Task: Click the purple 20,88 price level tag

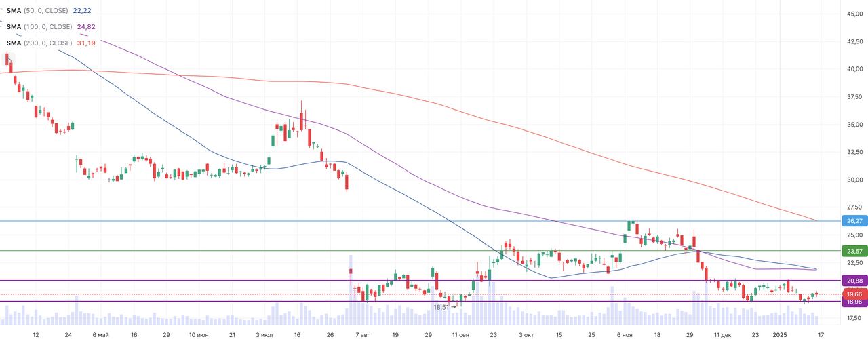Action: pos(854,281)
